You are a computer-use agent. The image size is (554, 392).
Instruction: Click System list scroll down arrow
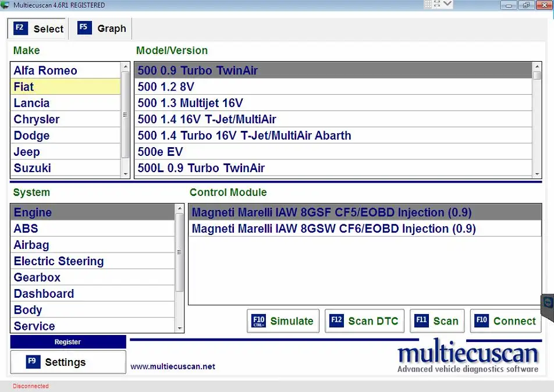[179, 329]
